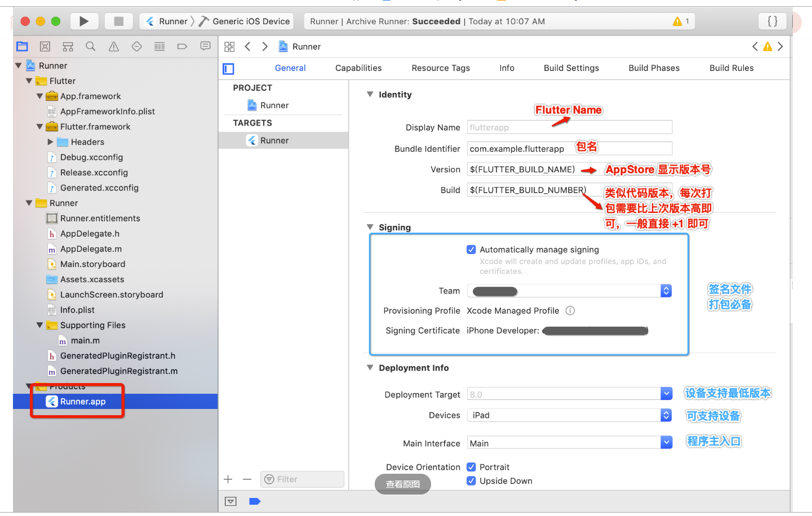Screen dimensions: 812x516
Task: Toggle the project and targets list sidebar
Action: [228, 69]
